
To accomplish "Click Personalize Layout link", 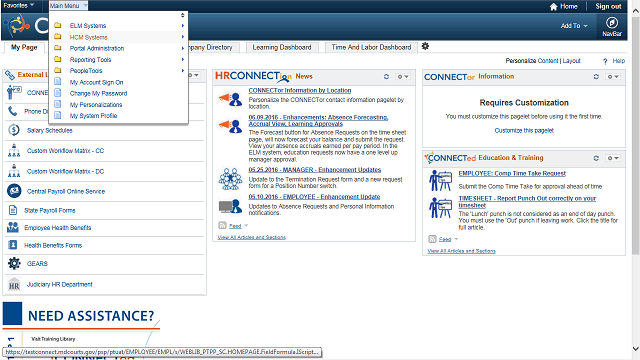I will coord(571,61).
